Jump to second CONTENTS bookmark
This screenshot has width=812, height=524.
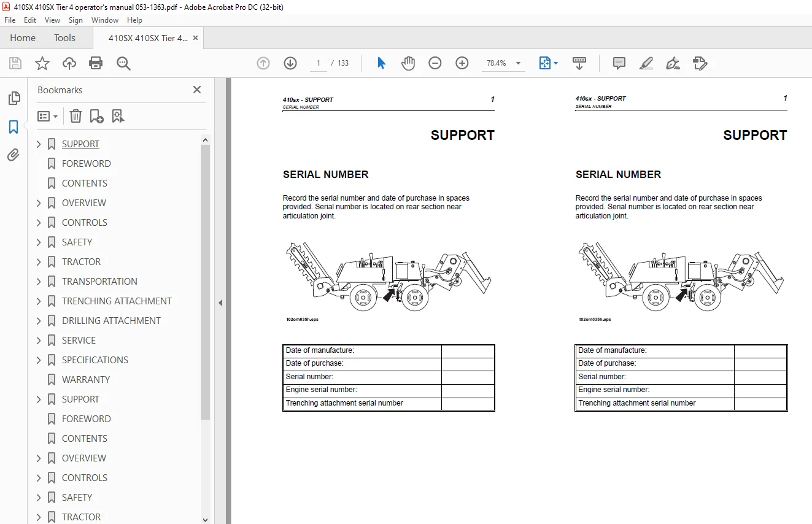pos(85,439)
